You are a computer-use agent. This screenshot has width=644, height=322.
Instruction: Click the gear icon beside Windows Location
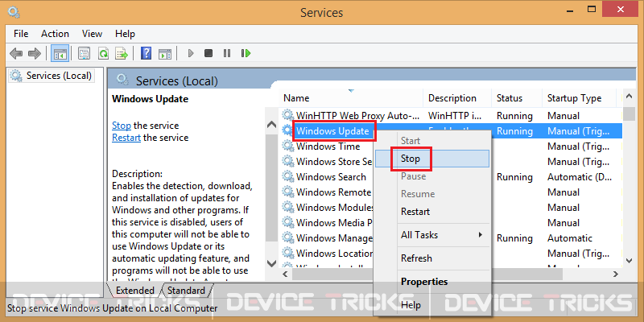[x=288, y=254]
